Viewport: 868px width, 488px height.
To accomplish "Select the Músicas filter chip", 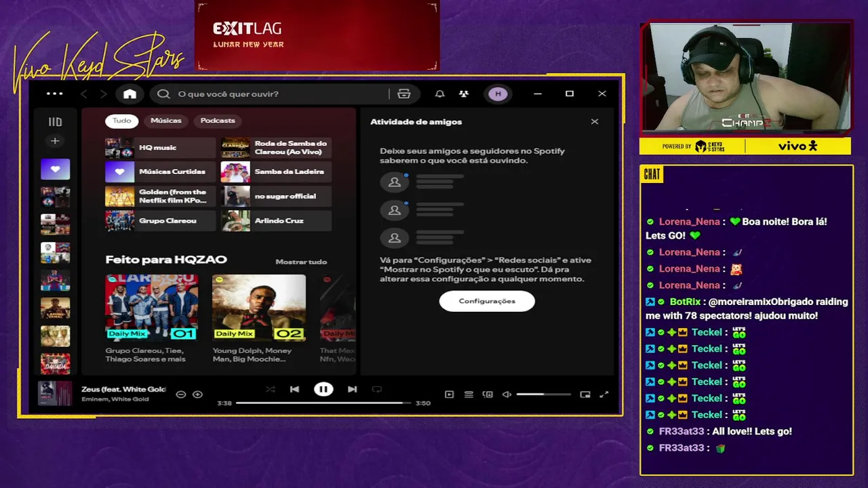I will click(166, 121).
